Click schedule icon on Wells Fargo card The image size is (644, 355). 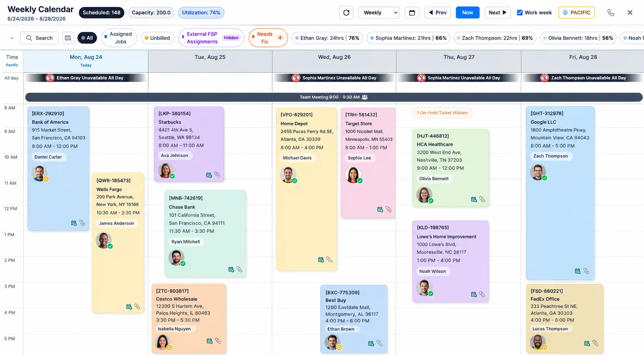(x=129, y=307)
